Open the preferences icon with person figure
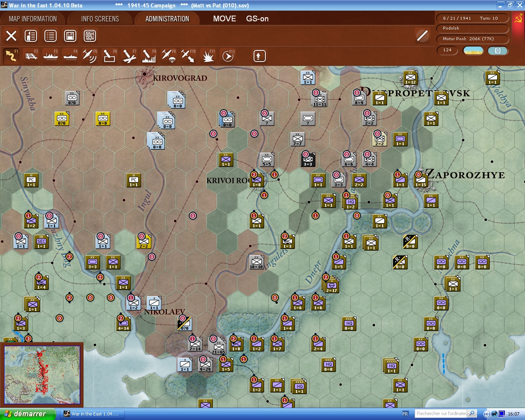 31,36
